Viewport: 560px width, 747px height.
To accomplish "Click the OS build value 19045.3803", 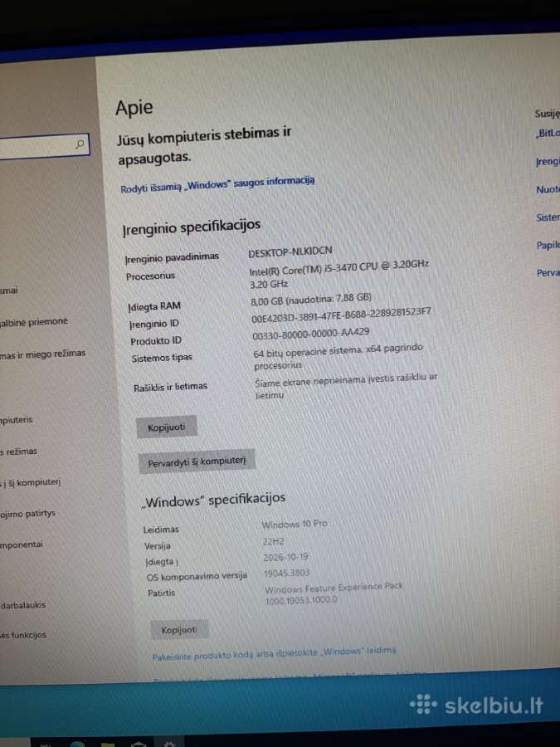I will [286, 573].
